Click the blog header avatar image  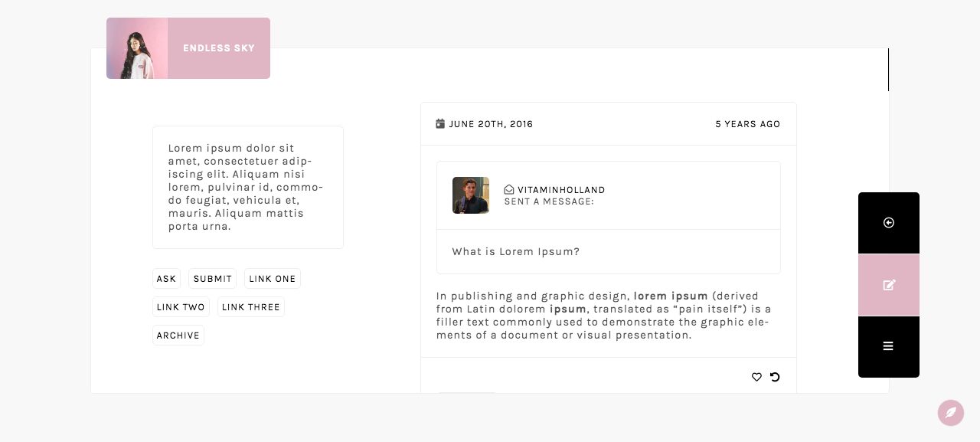(137, 48)
